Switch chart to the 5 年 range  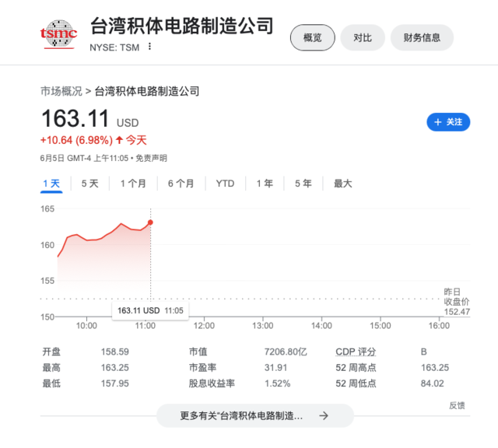click(303, 184)
